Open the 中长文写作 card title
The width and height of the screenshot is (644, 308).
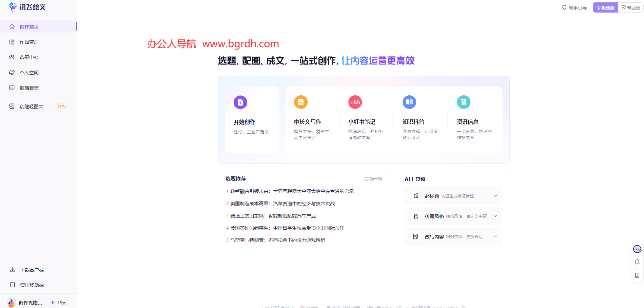[307, 122]
